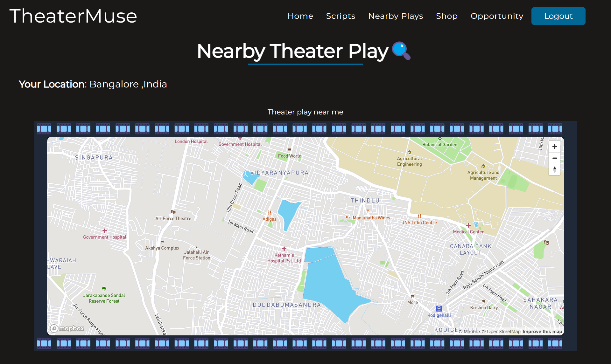Click the Improve this map link

tap(542, 332)
